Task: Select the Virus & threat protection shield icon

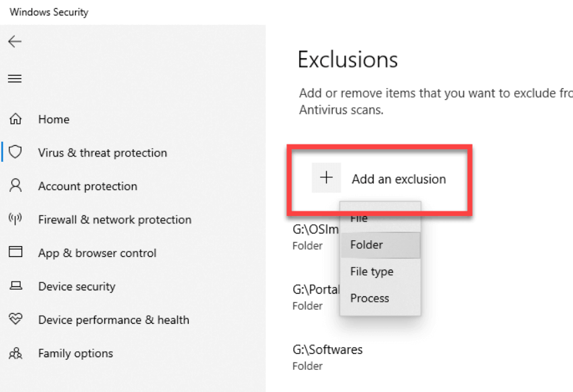Action: click(x=14, y=153)
